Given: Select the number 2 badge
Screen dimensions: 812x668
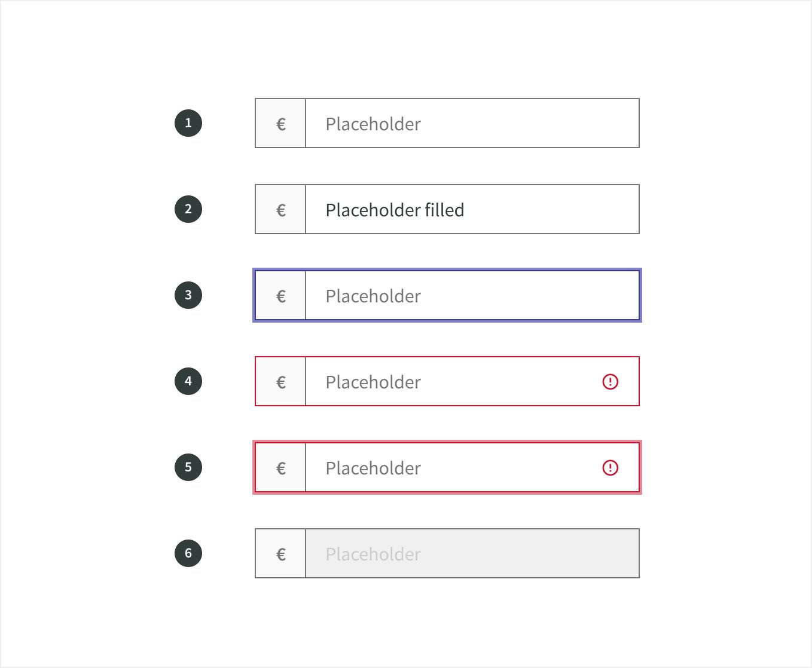Looking at the screenshot, I should (188, 209).
